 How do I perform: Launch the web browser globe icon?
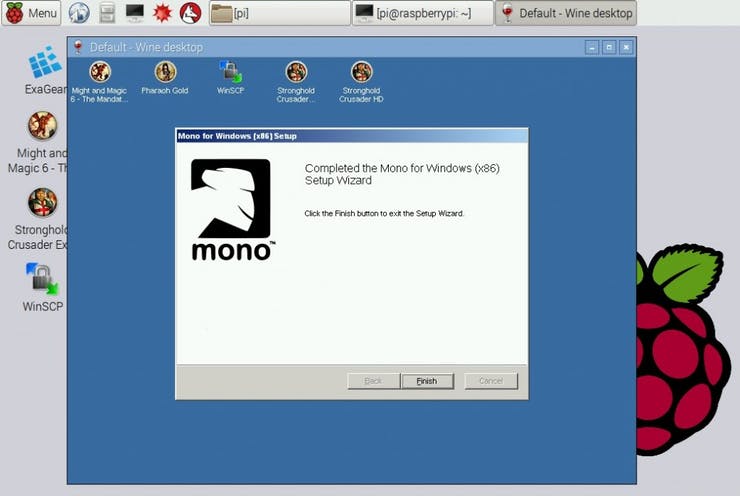[x=79, y=13]
